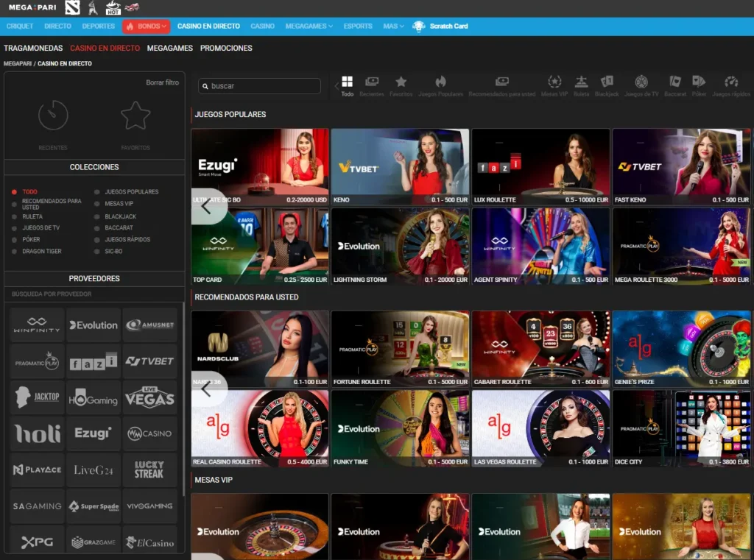Expand the BONOS dropdown menu
The image size is (754, 560).
(x=146, y=26)
